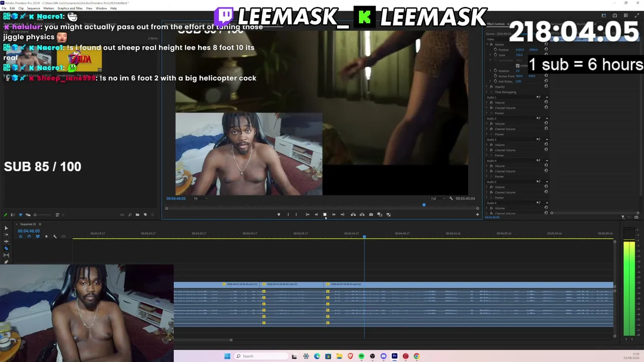Open the Fit zoom level dropdown
The height and width of the screenshot is (362, 644).
pos(200,199)
